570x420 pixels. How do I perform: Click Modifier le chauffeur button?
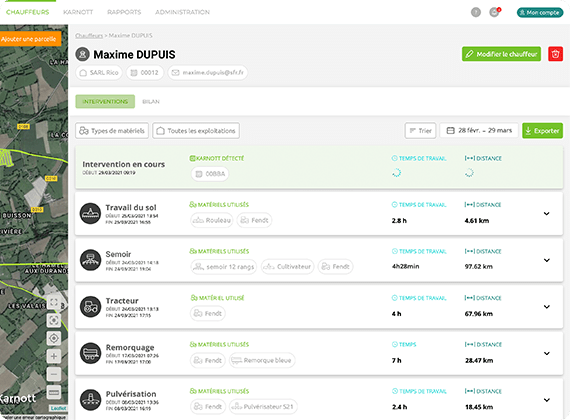coord(501,54)
